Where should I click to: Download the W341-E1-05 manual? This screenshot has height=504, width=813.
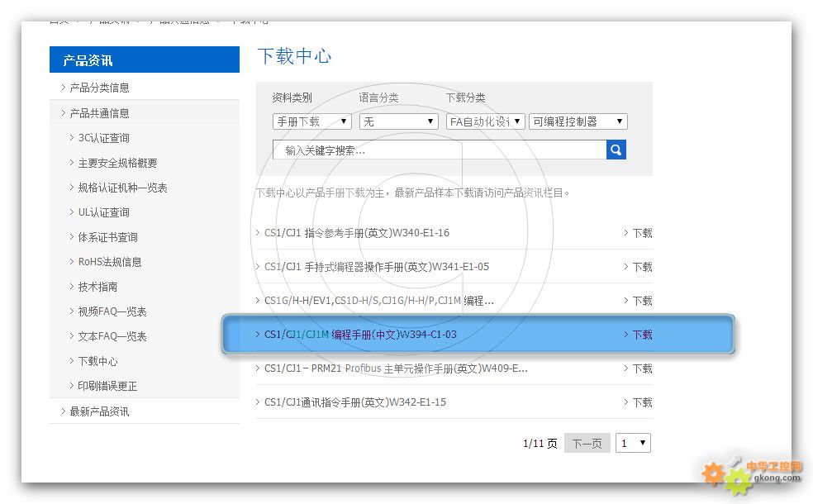(x=642, y=267)
